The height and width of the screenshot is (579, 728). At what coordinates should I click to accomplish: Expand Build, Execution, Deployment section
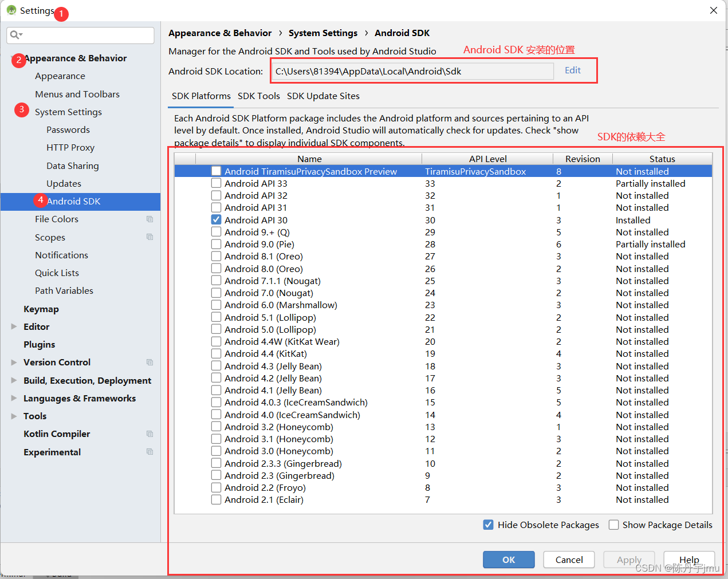pos(14,380)
